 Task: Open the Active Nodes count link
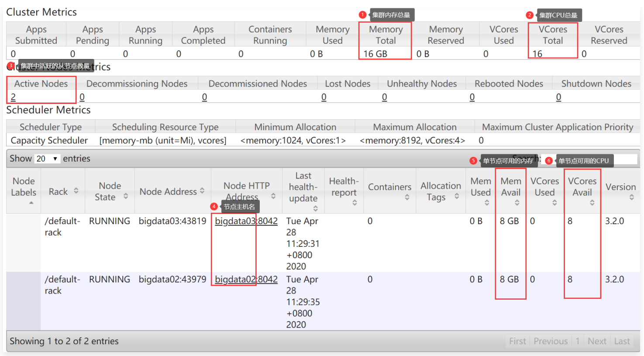point(13,97)
